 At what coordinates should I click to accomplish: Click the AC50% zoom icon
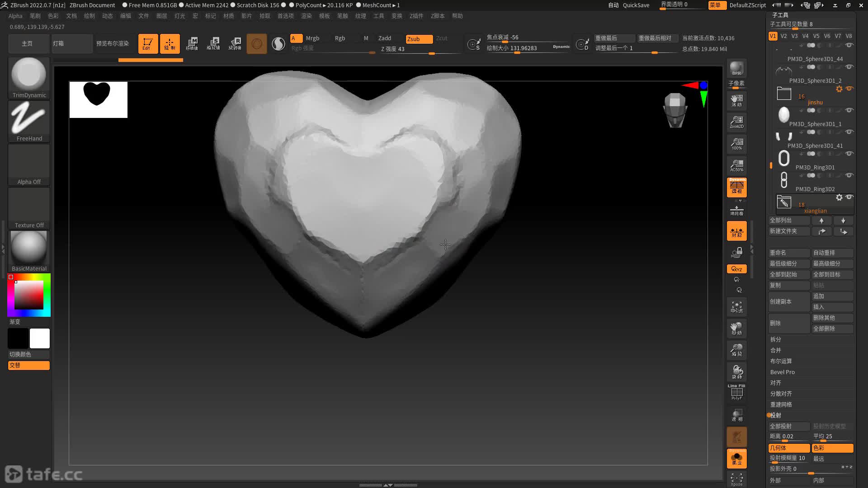coord(736,165)
